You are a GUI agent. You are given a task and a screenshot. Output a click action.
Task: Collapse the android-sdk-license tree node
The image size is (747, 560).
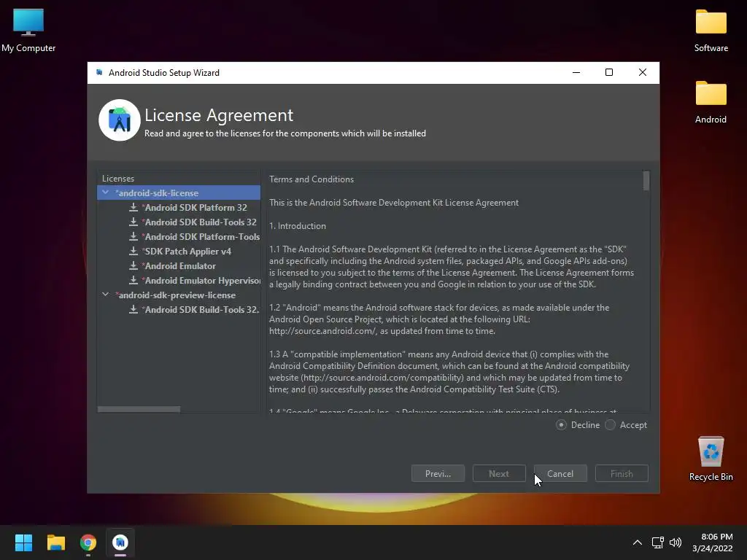[105, 192]
